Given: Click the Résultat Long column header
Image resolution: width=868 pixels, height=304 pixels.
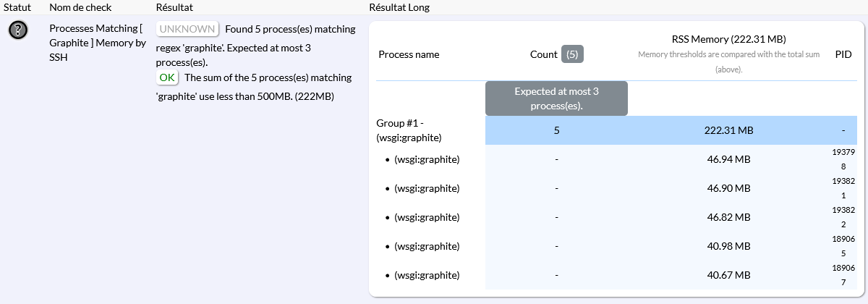Looking at the screenshot, I should coord(399,7).
